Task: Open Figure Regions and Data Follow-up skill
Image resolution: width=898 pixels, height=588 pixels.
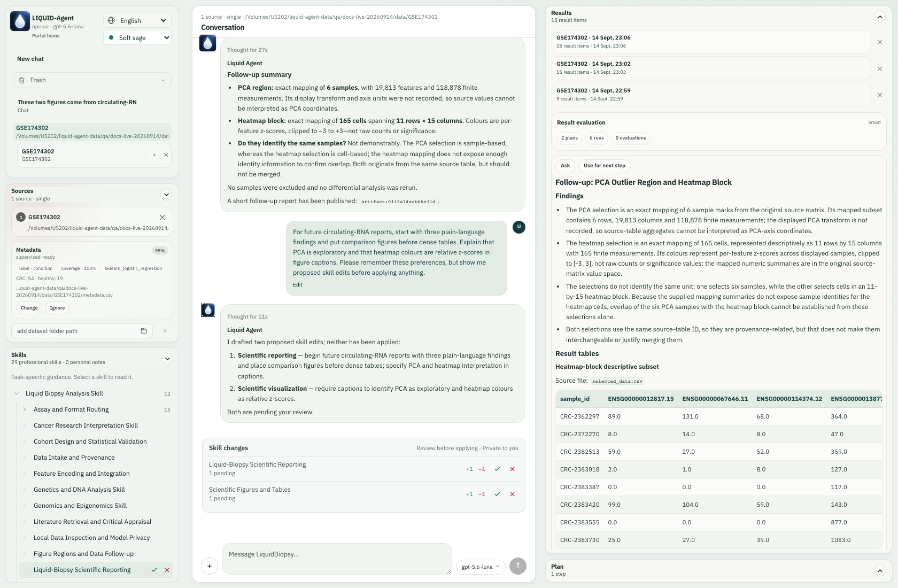Action: click(x=83, y=554)
